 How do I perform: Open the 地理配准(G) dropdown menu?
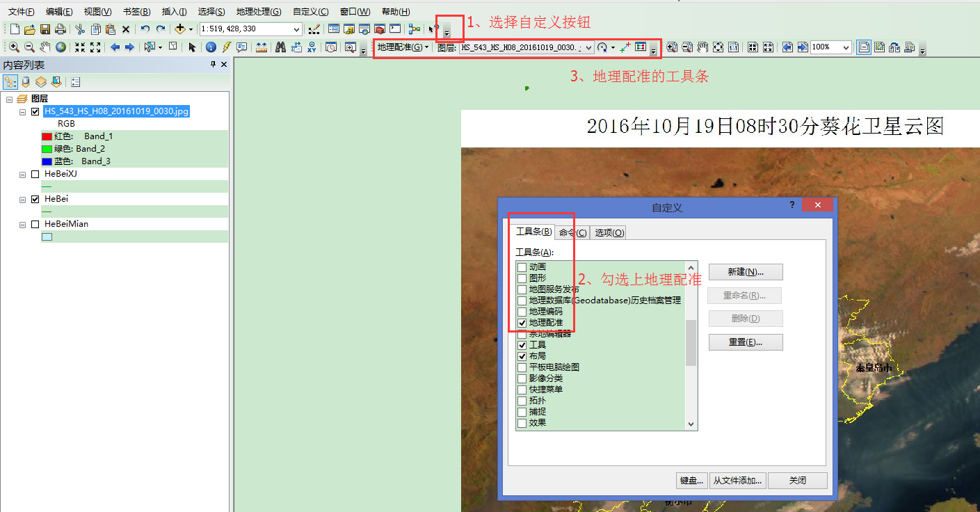pos(403,47)
